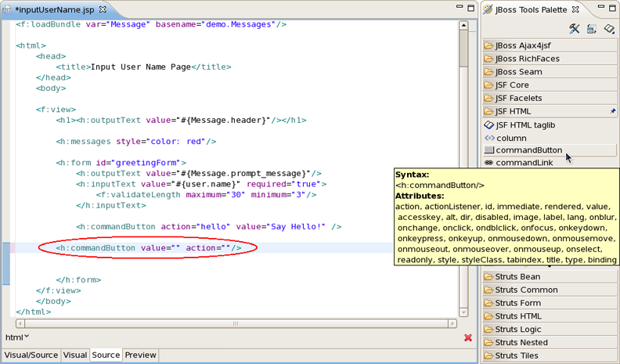Close the inputUserName.jsp editor tab

tap(103, 9)
